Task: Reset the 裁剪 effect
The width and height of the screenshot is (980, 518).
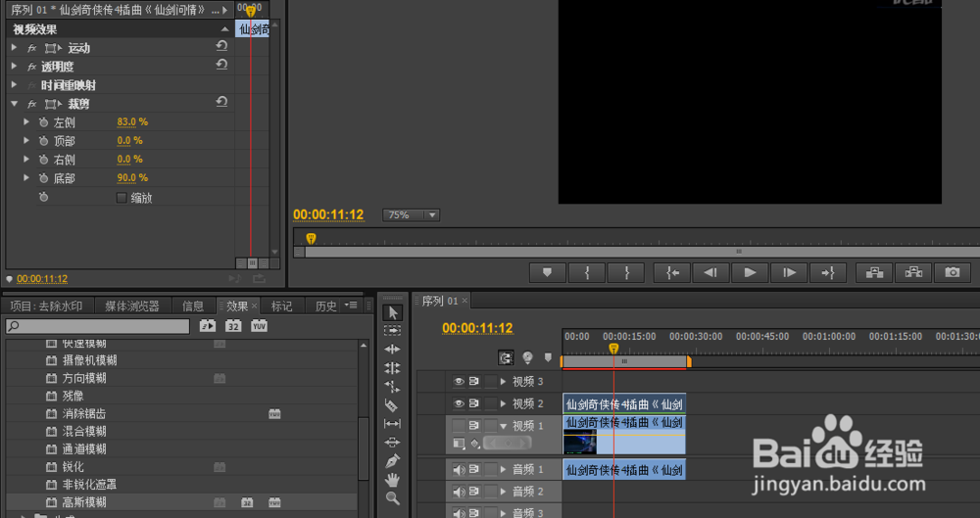Action: pos(221,101)
